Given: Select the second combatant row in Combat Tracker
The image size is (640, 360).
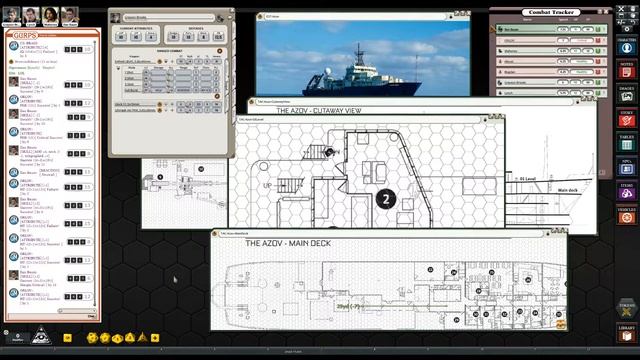Looking at the screenshot, I should tap(551, 40).
